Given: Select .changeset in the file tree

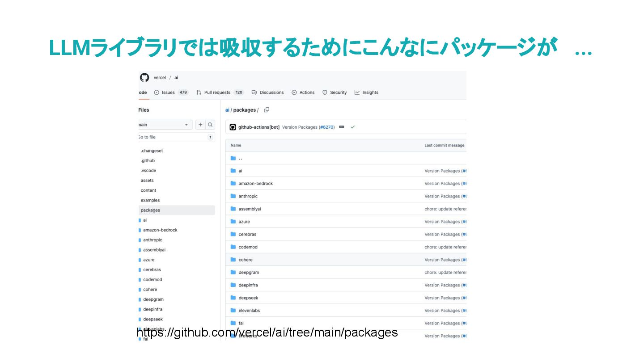Looking at the screenshot, I should [x=152, y=151].
